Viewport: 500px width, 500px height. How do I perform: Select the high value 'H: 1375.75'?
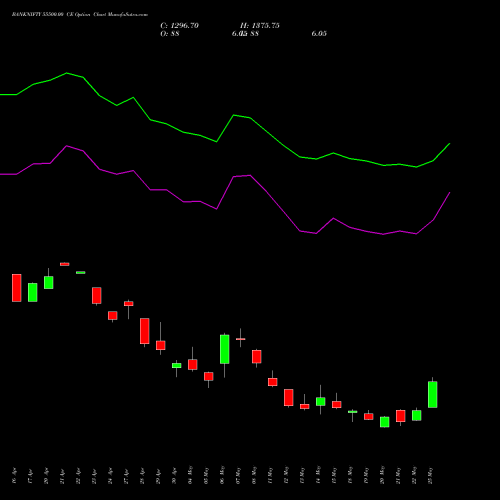click(260, 26)
